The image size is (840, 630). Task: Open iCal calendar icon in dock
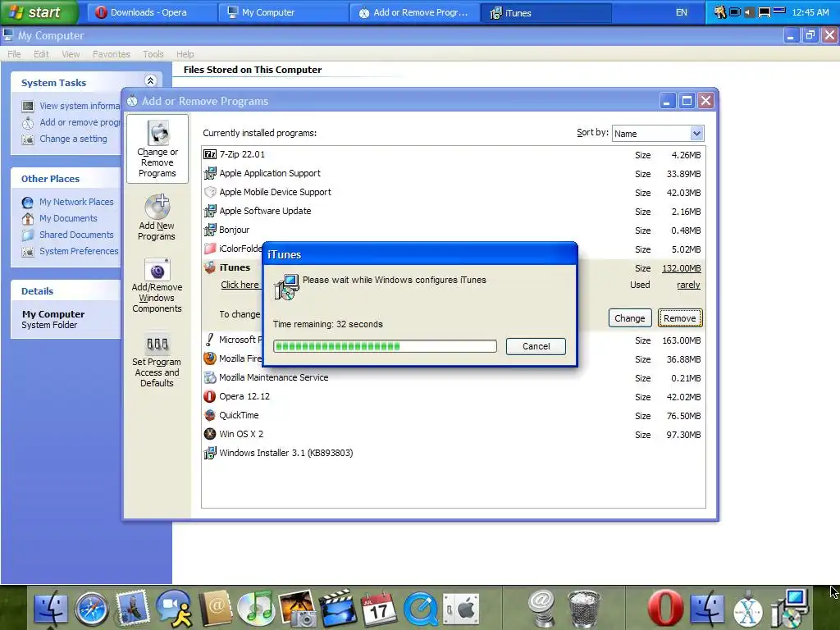(379, 609)
